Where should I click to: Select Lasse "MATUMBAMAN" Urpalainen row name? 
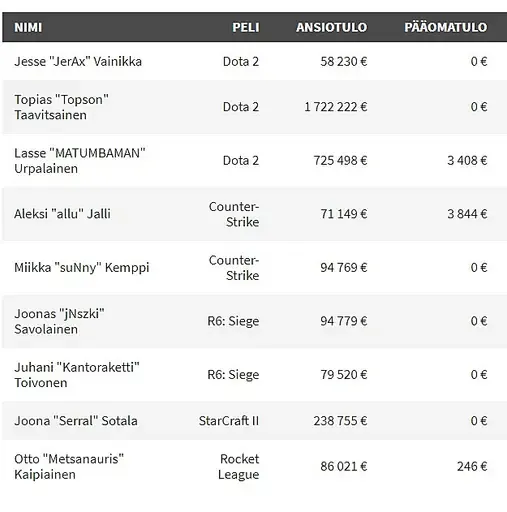tap(80, 161)
